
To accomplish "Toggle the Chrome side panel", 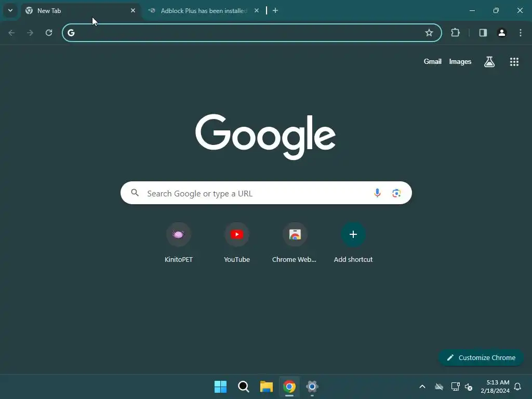I will coord(483,33).
